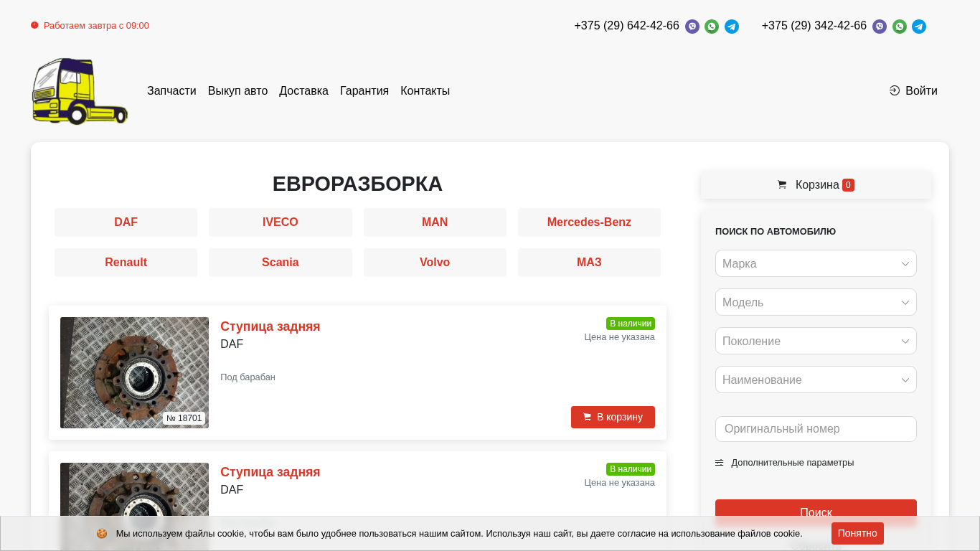980x551 pixels.
Task: Click the red clock icon near working hours
Action: point(34,25)
